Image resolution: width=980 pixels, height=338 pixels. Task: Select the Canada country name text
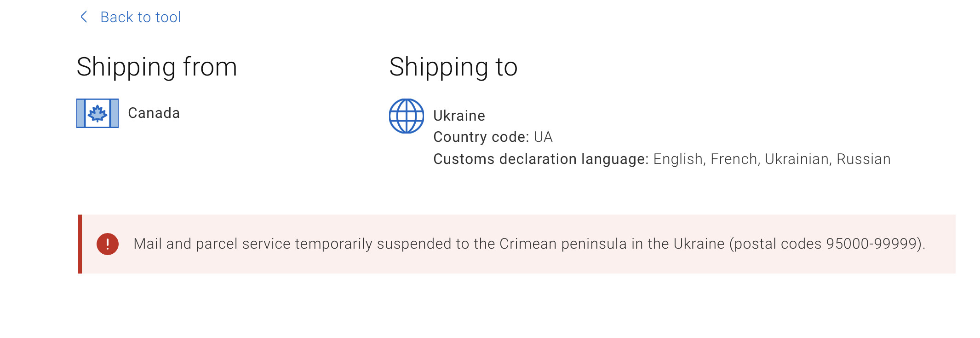coord(154,113)
